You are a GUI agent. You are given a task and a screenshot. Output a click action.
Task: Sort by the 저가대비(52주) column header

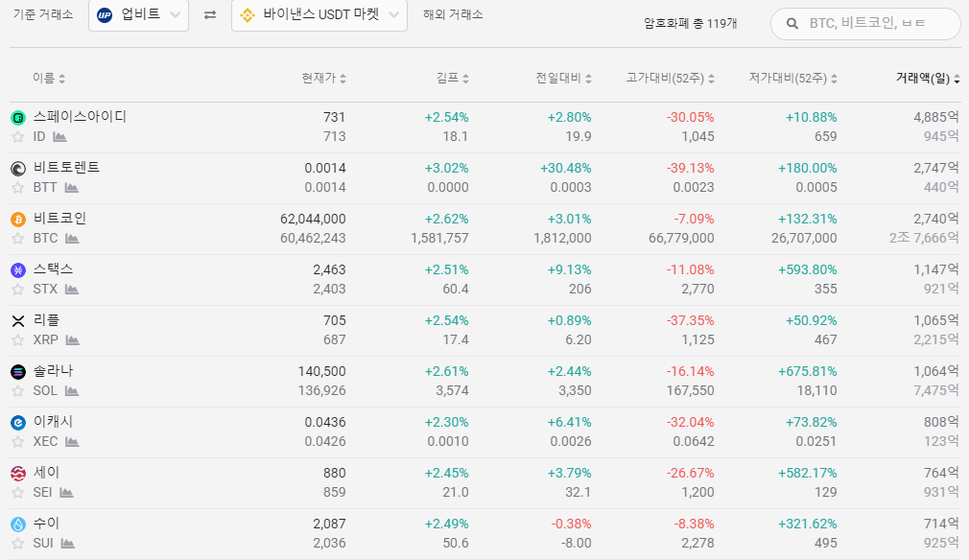coord(792,78)
